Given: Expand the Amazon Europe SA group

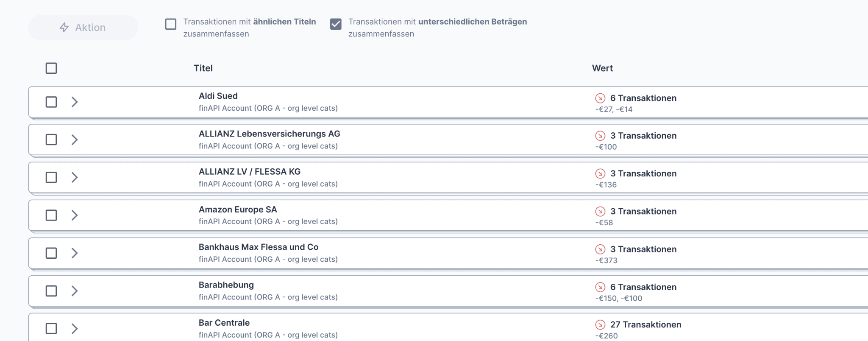Looking at the screenshot, I should point(75,215).
